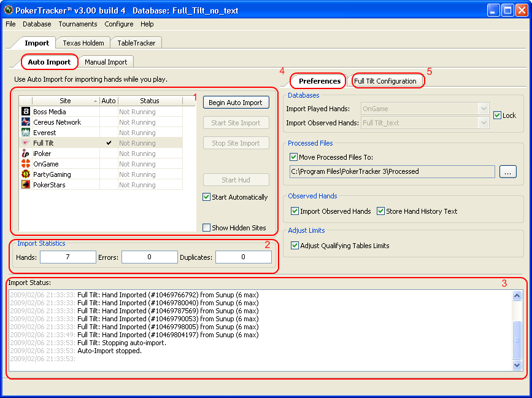Sort list by Site column header

tap(66, 101)
